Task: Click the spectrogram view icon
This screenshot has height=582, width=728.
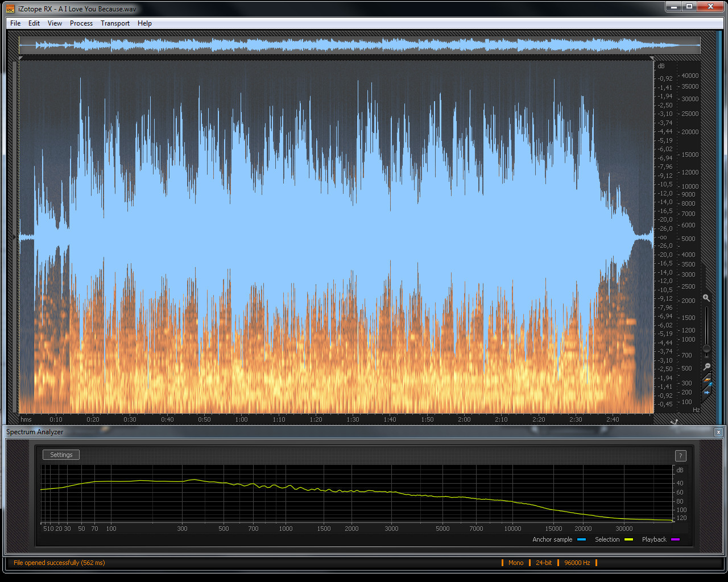Action: click(707, 379)
